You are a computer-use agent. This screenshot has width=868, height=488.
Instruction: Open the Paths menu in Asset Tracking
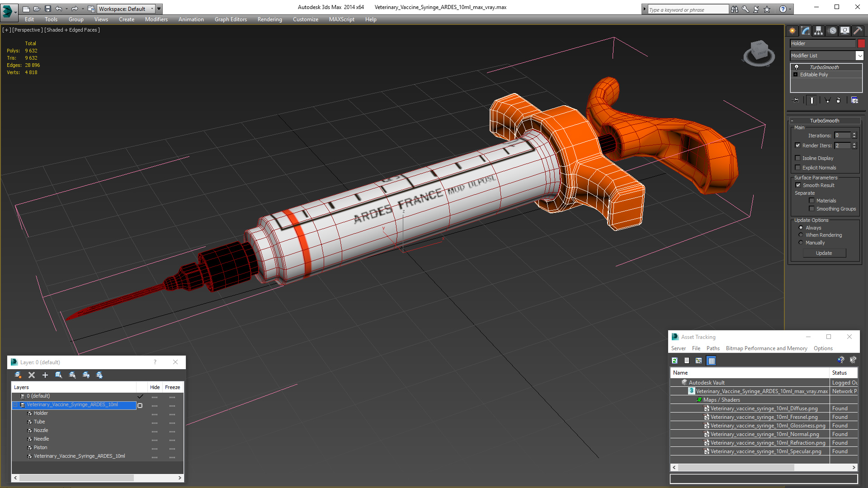tap(713, 348)
